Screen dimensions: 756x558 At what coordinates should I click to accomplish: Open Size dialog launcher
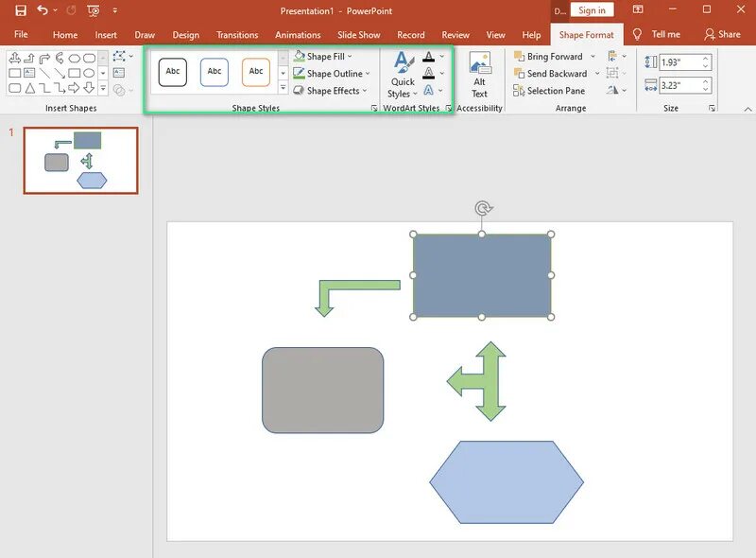(713, 108)
